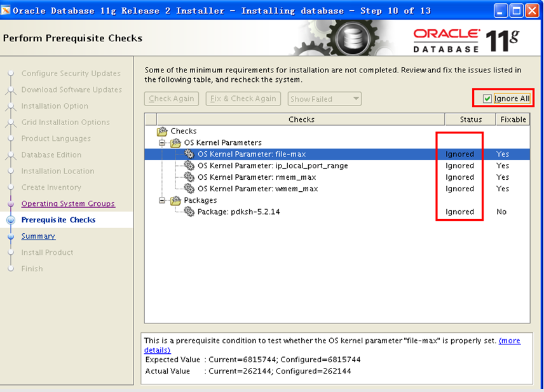
Task: Click gear icon beside pdksh-5.2.14 package
Action: click(x=189, y=212)
